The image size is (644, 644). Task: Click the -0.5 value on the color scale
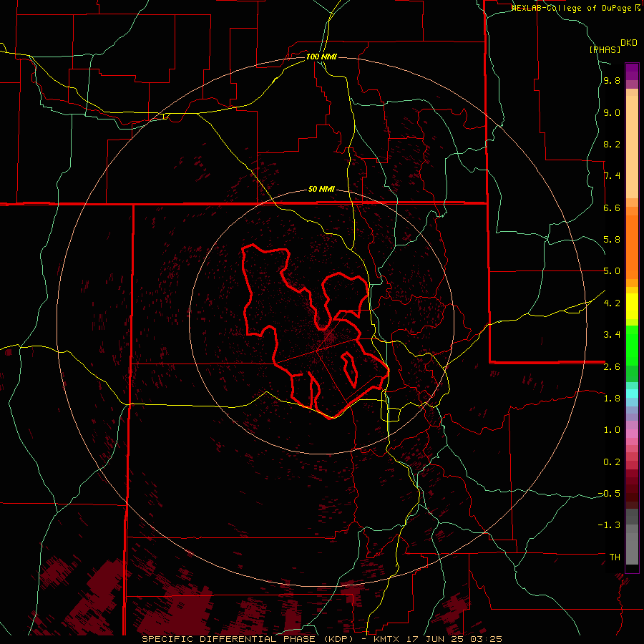point(609,494)
